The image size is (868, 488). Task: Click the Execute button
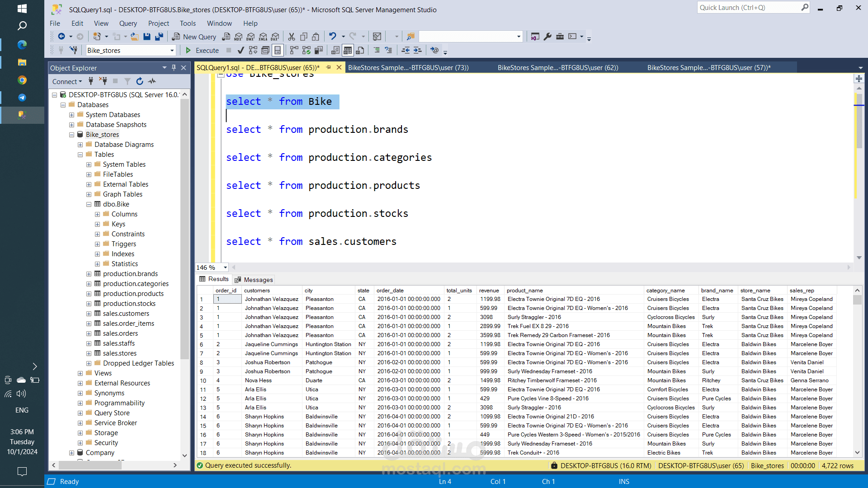tap(202, 50)
